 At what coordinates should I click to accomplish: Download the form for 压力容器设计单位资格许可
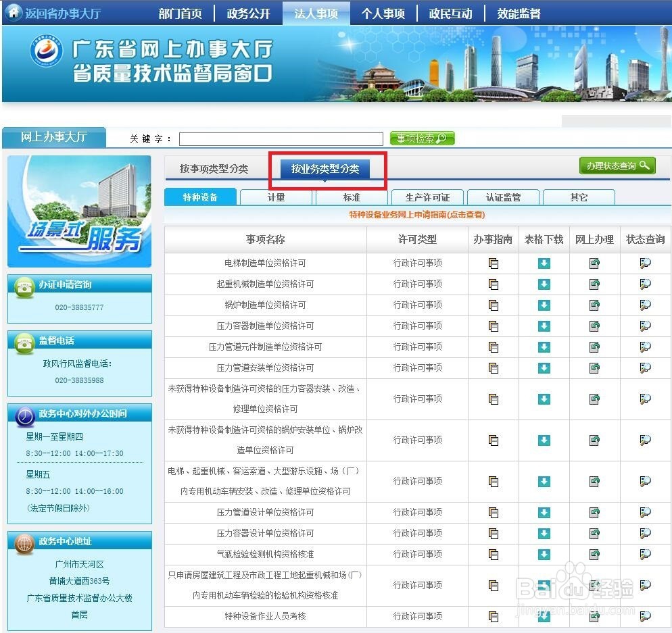pyautogui.click(x=544, y=532)
